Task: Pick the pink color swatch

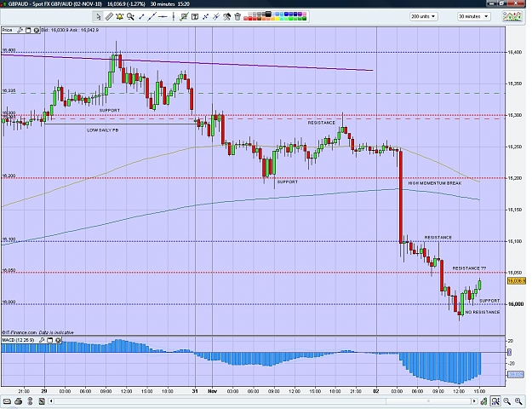Action: click(305, 14)
